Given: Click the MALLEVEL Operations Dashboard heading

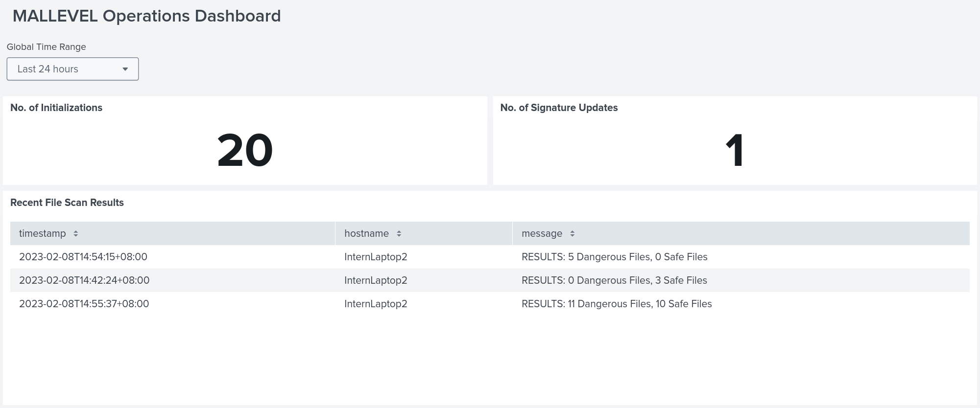Looking at the screenshot, I should (146, 16).
